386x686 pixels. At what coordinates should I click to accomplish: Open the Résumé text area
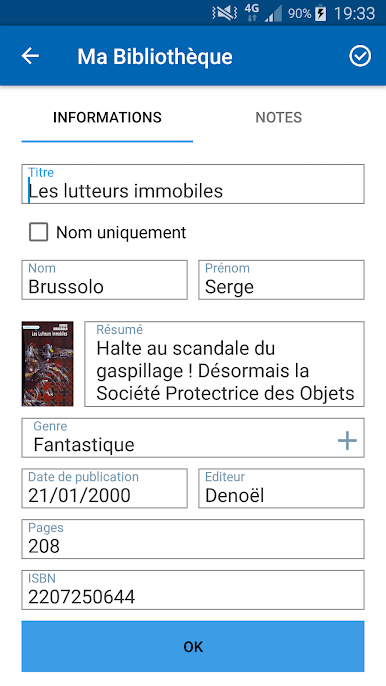coord(225,364)
